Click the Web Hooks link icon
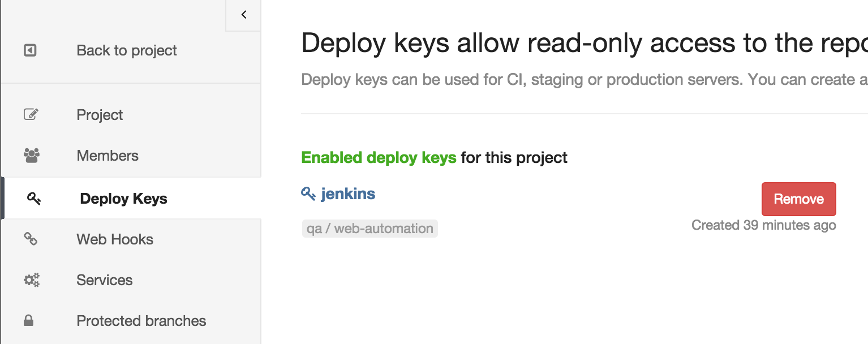This screenshot has width=868, height=344. click(x=31, y=239)
